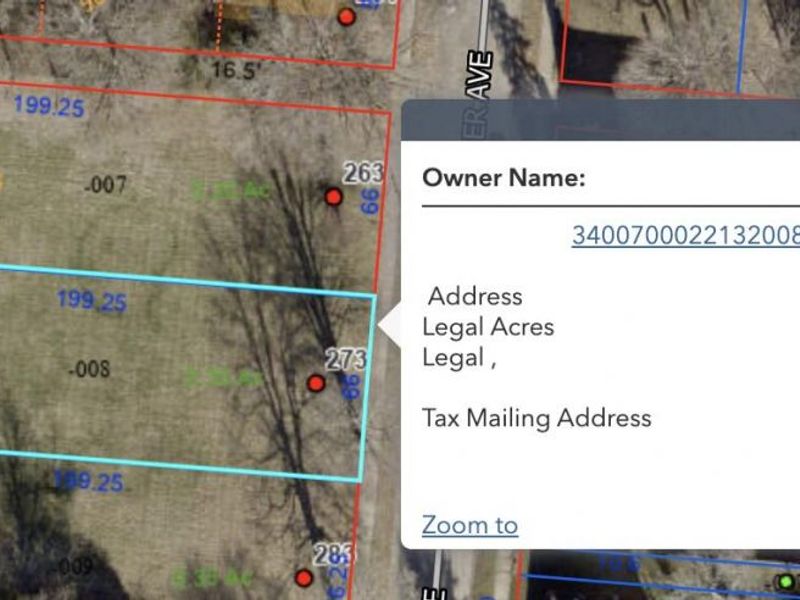Click the 16.5' dimension label
The height and width of the screenshot is (600, 800).
click(238, 70)
